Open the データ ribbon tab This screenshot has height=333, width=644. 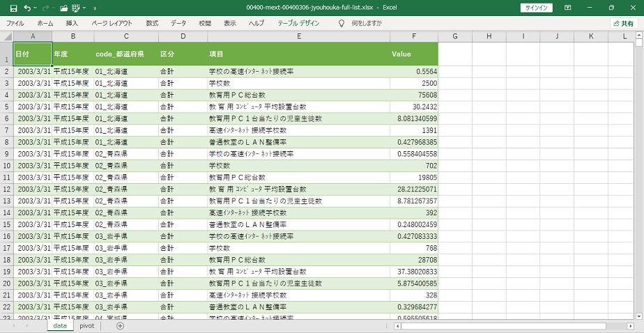[178, 23]
